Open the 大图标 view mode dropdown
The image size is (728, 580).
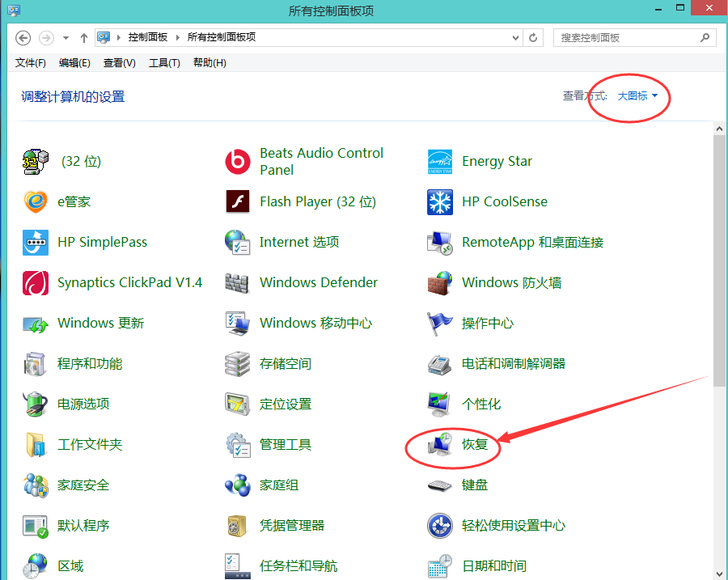click(x=637, y=96)
